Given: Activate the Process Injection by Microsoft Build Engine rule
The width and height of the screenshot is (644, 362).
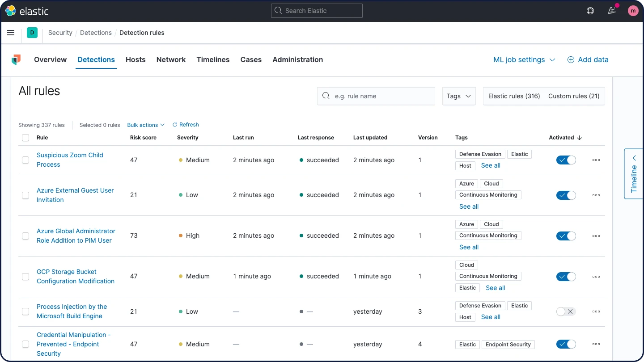Looking at the screenshot, I should tap(566, 311).
